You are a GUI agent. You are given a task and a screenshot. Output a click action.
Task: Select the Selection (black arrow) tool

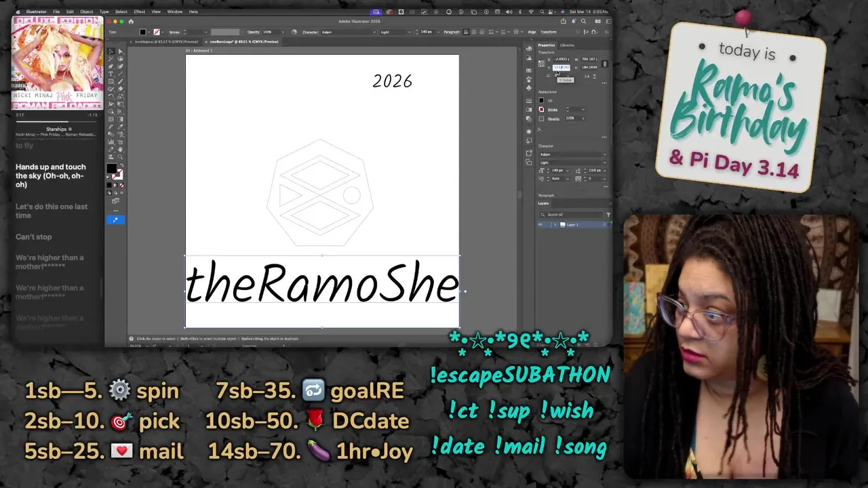111,52
